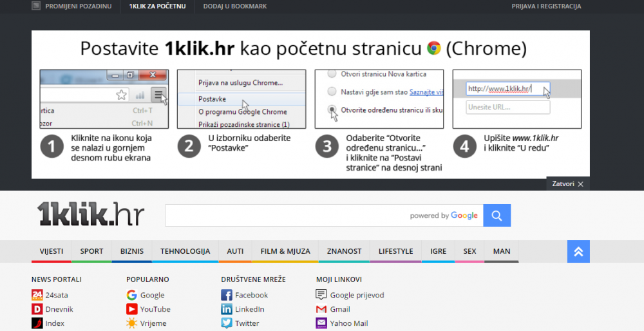Click Promijeni pozadinu in top bar
This screenshot has height=331, width=644.
(78, 6)
